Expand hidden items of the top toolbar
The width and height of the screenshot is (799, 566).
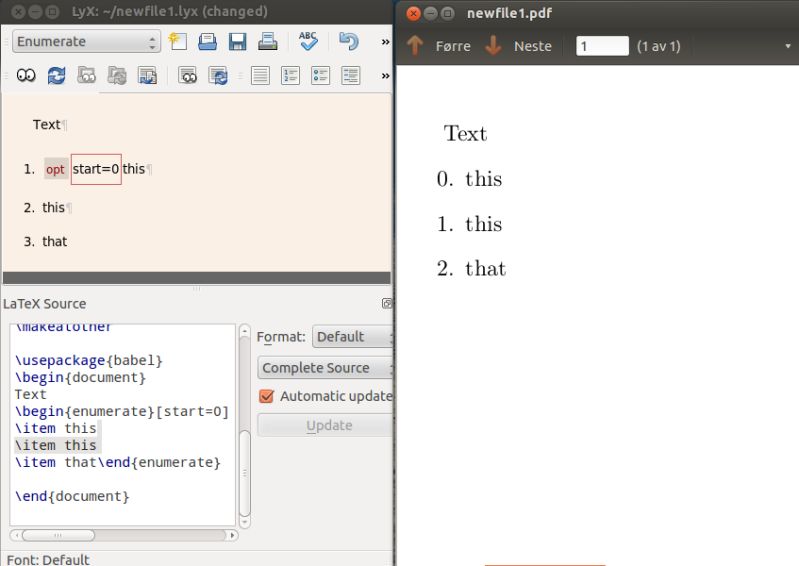point(385,42)
